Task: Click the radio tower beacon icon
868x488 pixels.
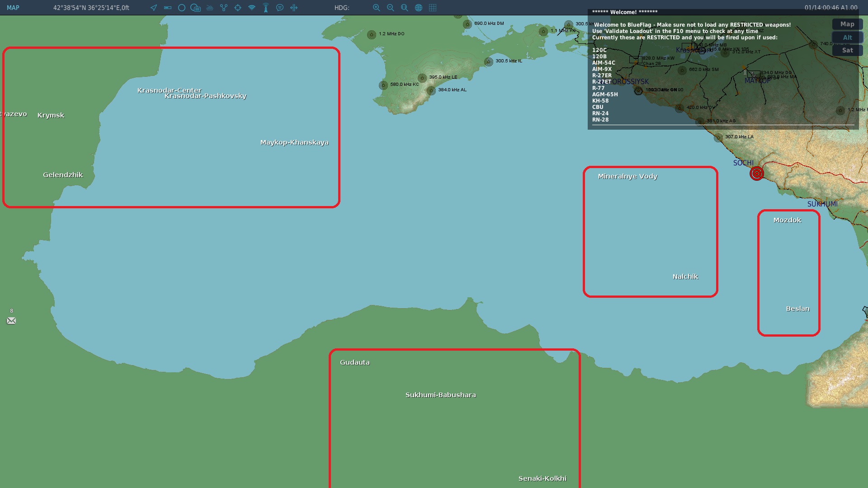Action: (266, 8)
